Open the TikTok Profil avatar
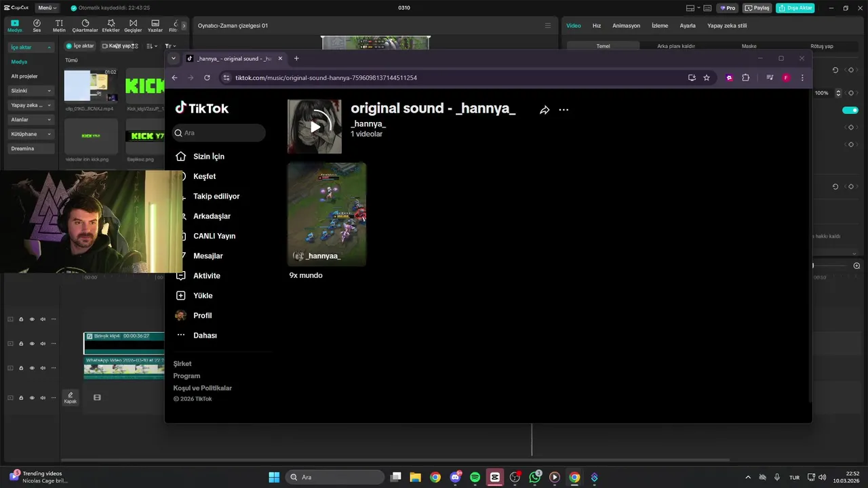Viewport: 868px width, 488px height. (180, 315)
